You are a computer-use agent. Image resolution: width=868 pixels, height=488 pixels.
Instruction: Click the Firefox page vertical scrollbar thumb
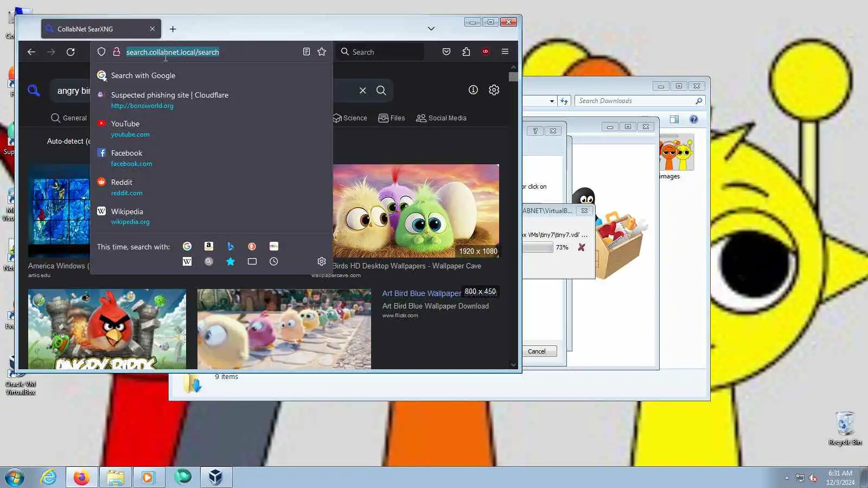[x=513, y=76]
